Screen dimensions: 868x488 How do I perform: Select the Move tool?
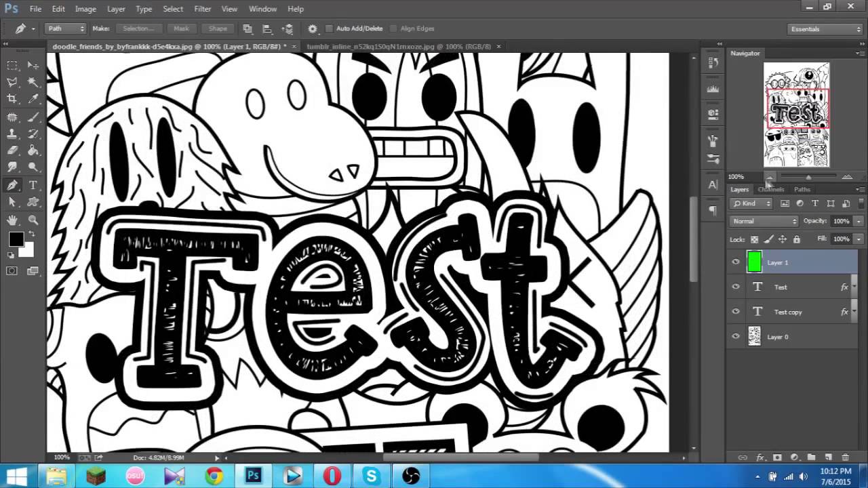pos(33,65)
